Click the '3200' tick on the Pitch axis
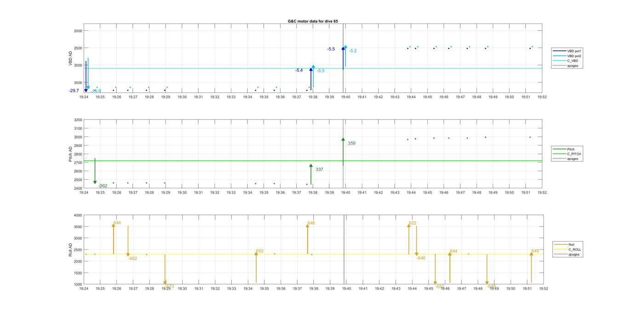The height and width of the screenshot is (319, 644). click(x=78, y=120)
